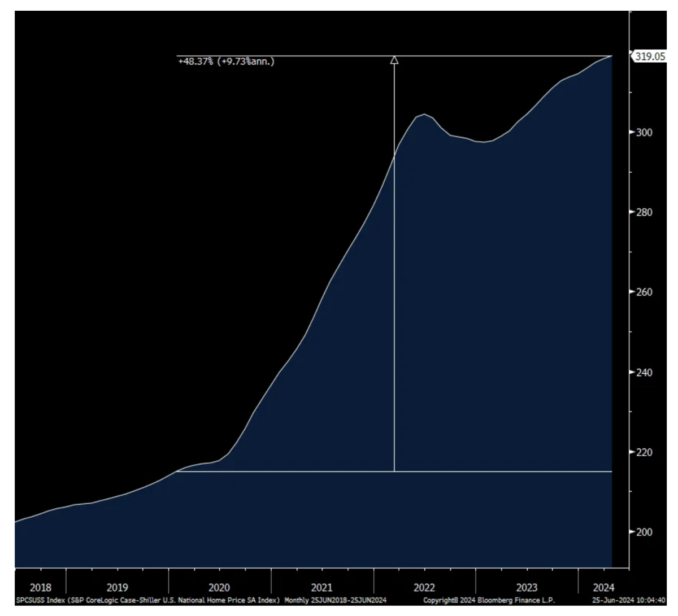The height and width of the screenshot is (616, 678).
Task: Select the 2019 year on the time axis
Action: click(117, 587)
